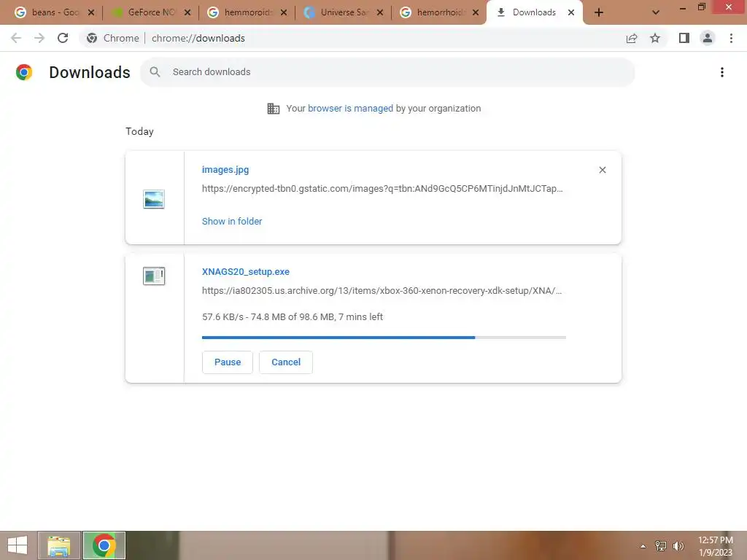Click Show in folder for images.jpg
747x560 pixels.
tap(232, 221)
